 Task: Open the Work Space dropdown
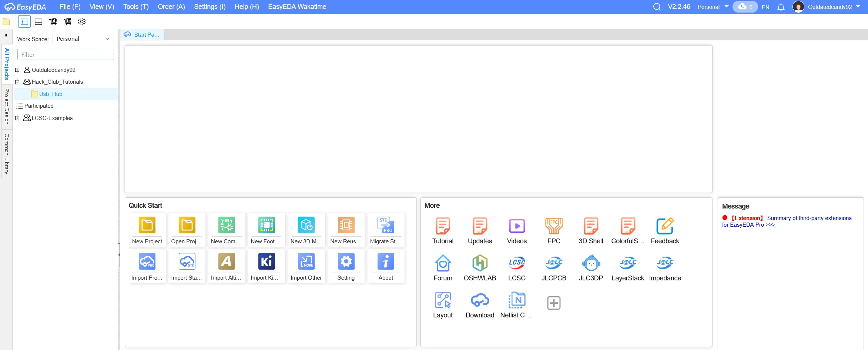[x=83, y=39]
